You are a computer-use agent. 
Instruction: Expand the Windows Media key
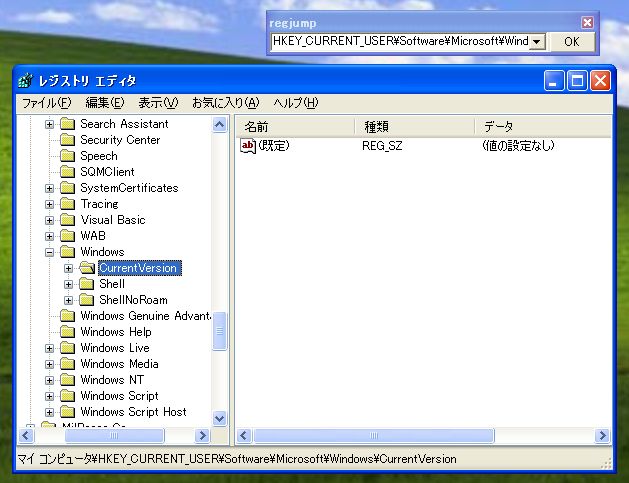point(49,364)
